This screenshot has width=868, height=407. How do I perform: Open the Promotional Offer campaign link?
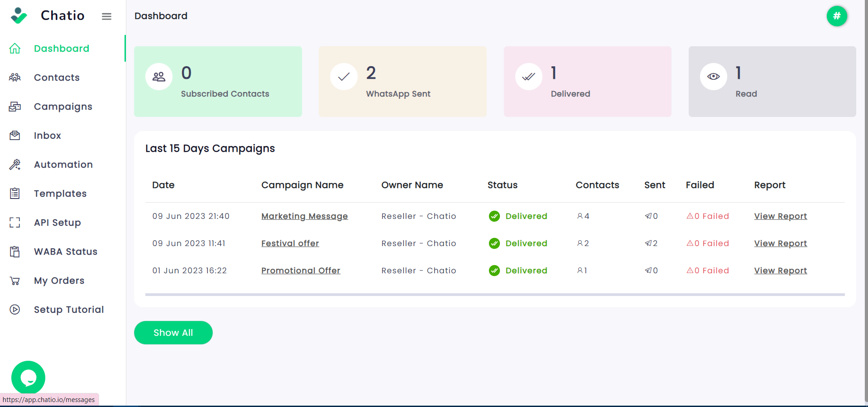301,271
